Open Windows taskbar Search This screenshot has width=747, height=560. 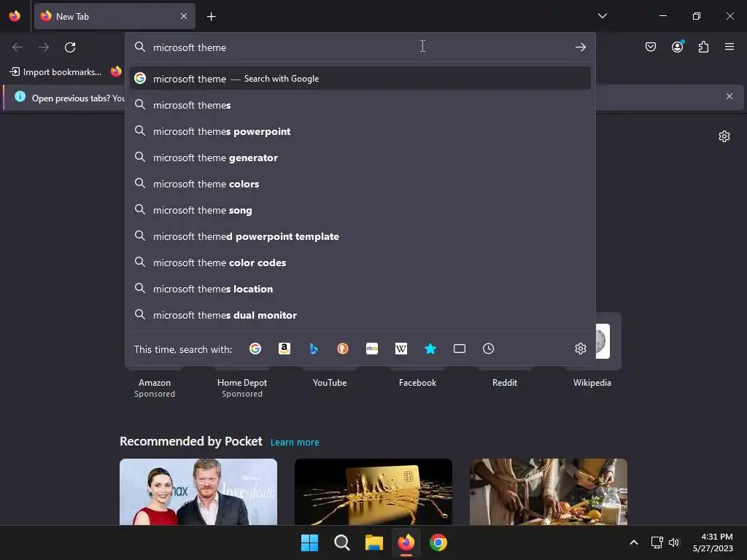[x=341, y=542]
